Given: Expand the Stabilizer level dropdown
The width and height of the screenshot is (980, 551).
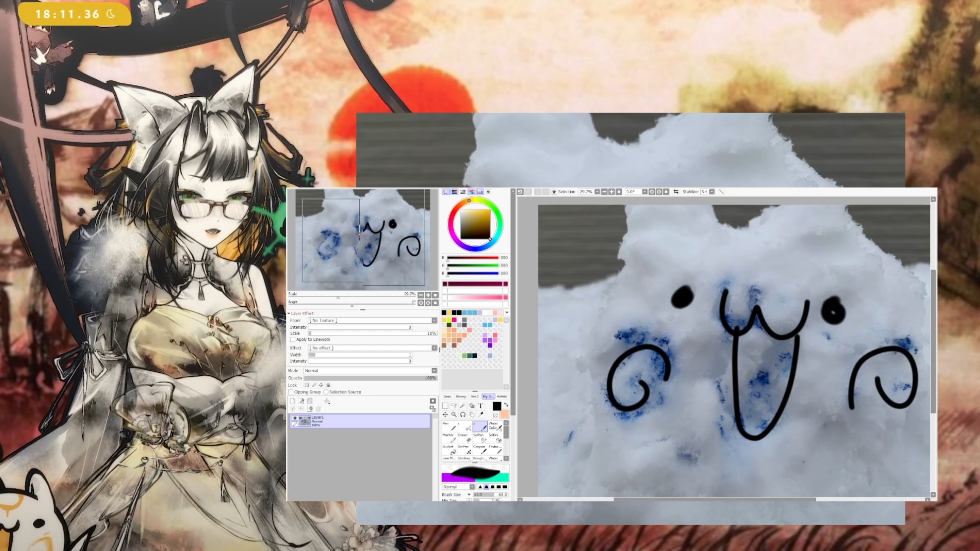Looking at the screenshot, I should tap(712, 192).
